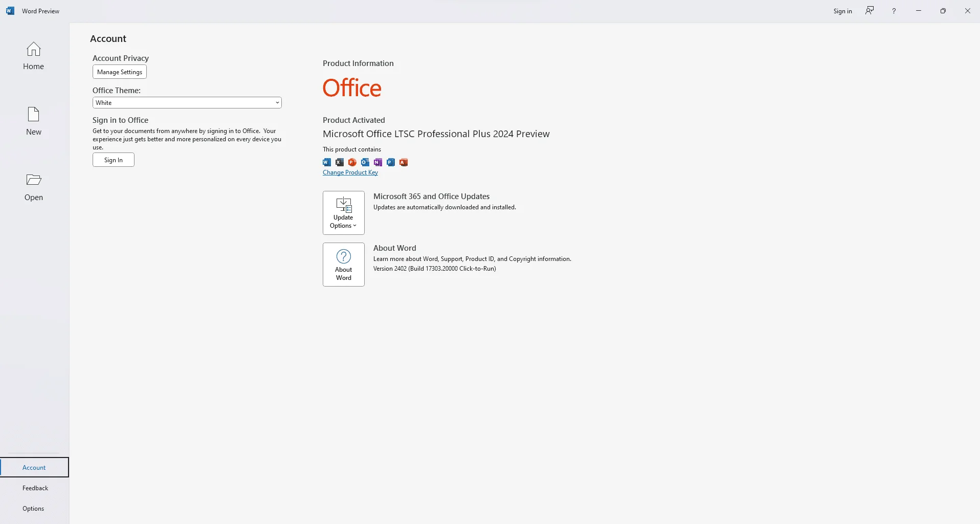
Task: Click 'Version 2402 (Build 17303.20000 Click-to-Run)'
Action: tap(435, 269)
